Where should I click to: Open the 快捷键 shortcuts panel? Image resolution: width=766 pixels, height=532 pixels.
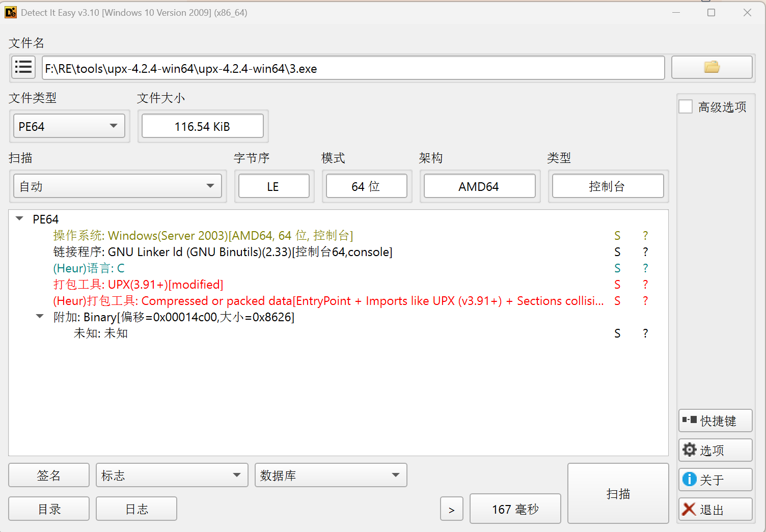pos(715,420)
